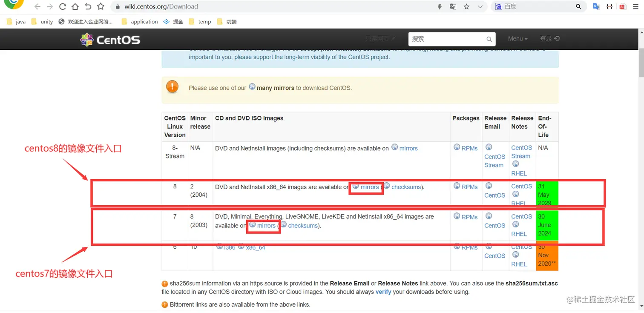Open CentOS release notes in 8 row
This screenshot has width=644, height=313.
click(x=522, y=187)
